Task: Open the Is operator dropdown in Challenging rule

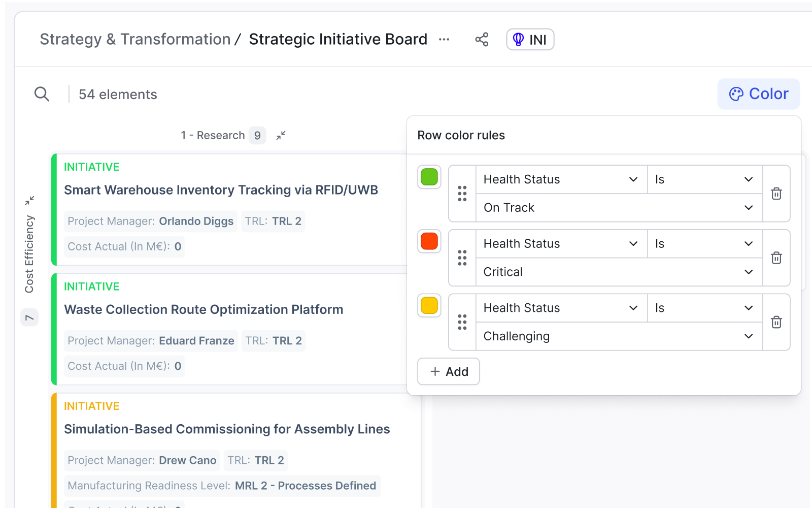Action: tap(705, 308)
